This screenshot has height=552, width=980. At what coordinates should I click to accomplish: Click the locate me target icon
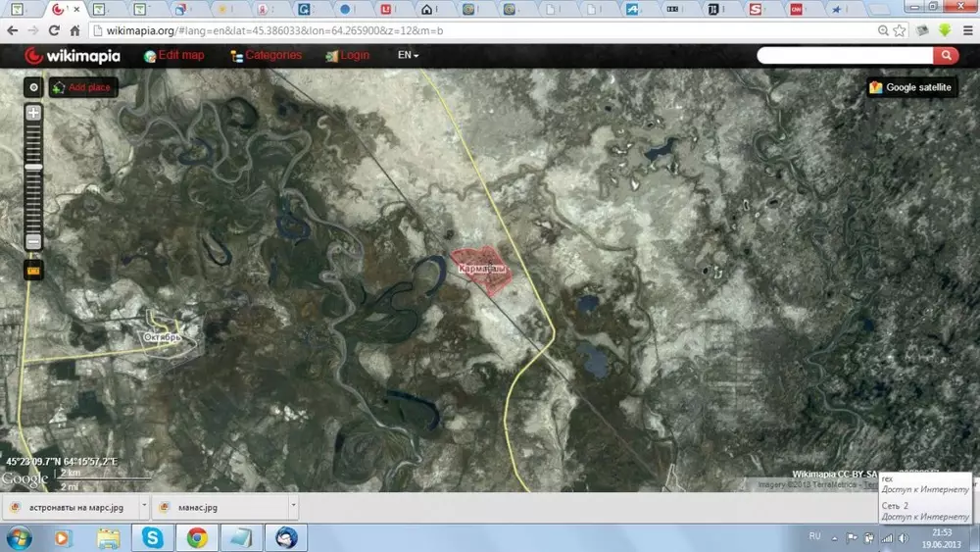[33, 87]
